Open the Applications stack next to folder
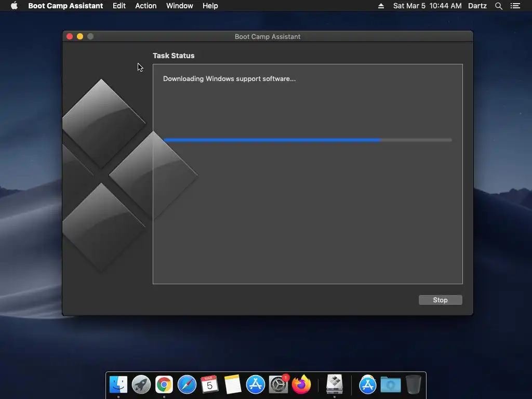The image size is (532, 399). click(368, 384)
